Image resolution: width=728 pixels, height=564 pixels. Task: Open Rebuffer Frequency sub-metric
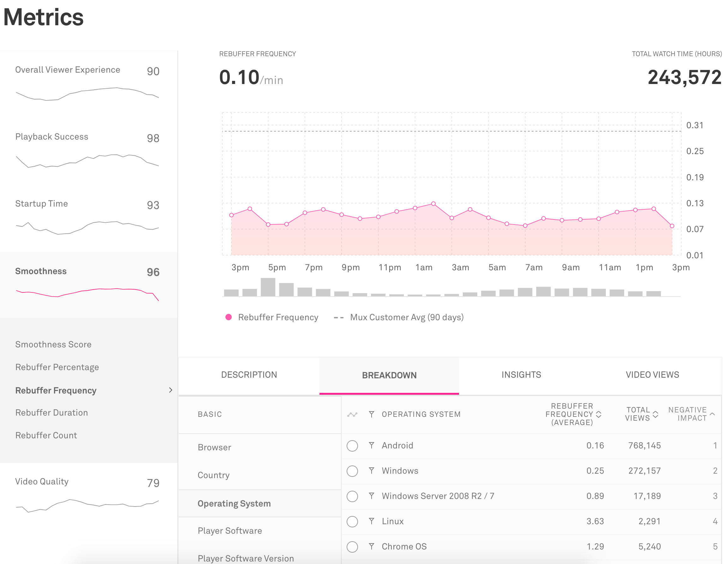click(56, 390)
